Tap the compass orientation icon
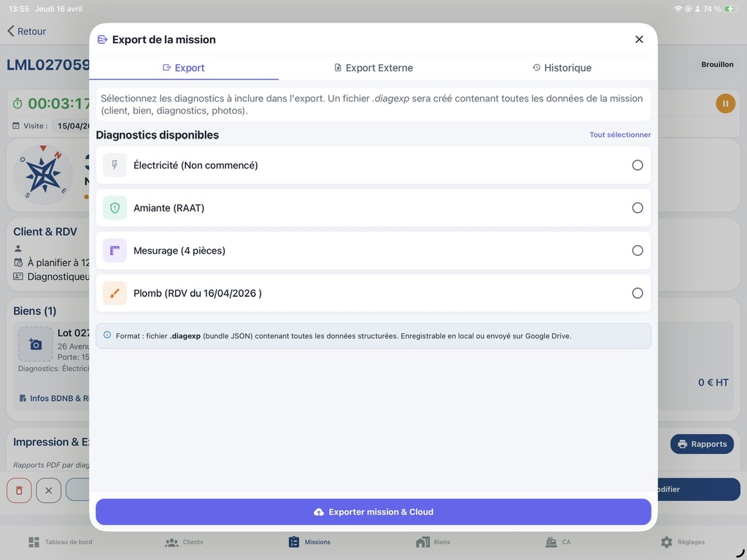Viewport: 747px width, 560px height. click(x=44, y=174)
